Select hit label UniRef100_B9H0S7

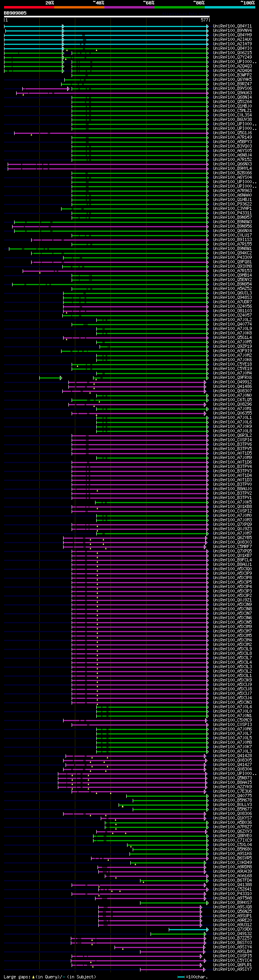point(232,902)
